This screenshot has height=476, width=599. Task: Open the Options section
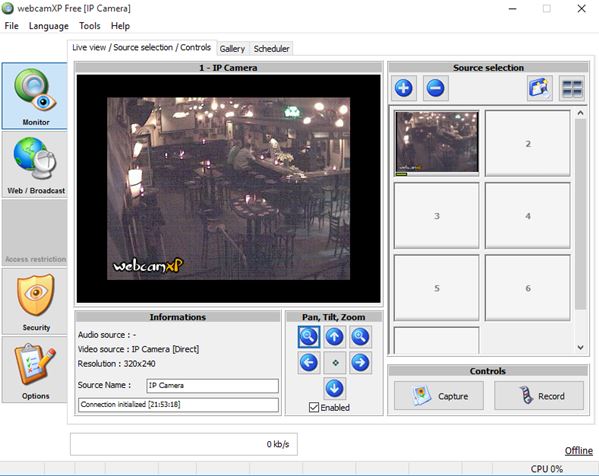[35, 370]
